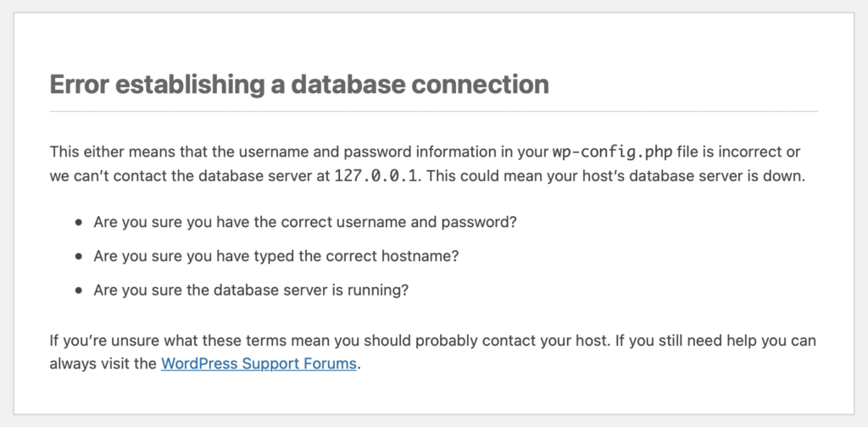This screenshot has width=868, height=427.
Task: Click 'always visit the' text before the link
Action: (x=103, y=364)
